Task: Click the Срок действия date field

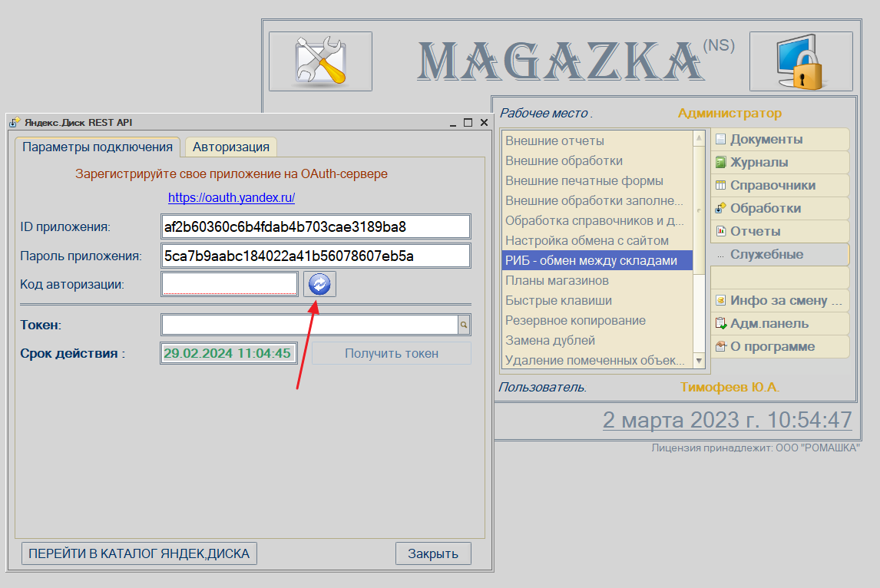Action: [228, 353]
